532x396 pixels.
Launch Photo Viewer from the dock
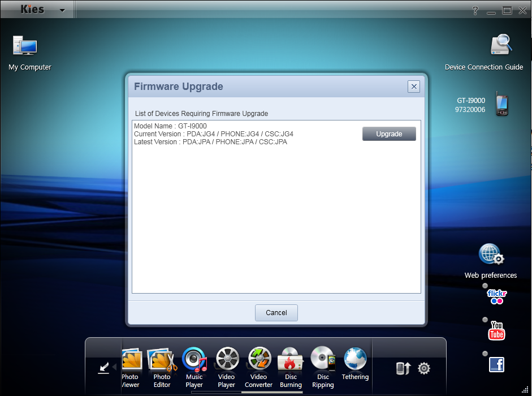point(132,359)
